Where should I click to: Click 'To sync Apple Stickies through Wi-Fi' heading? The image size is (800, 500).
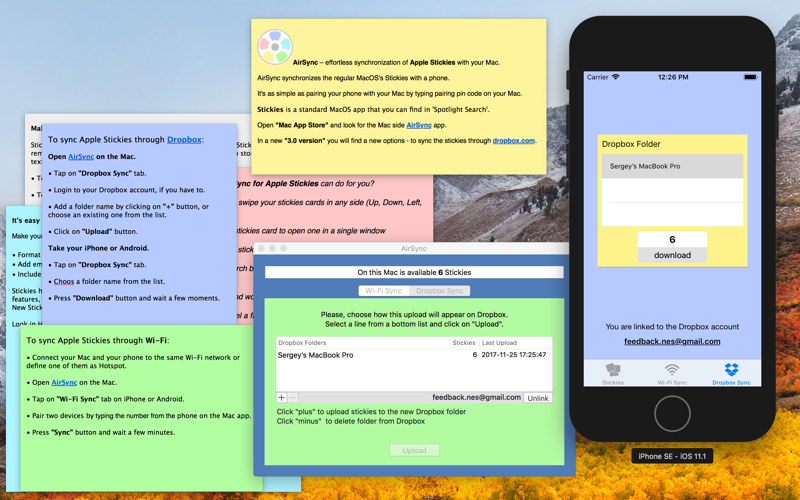(x=97, y=340)
